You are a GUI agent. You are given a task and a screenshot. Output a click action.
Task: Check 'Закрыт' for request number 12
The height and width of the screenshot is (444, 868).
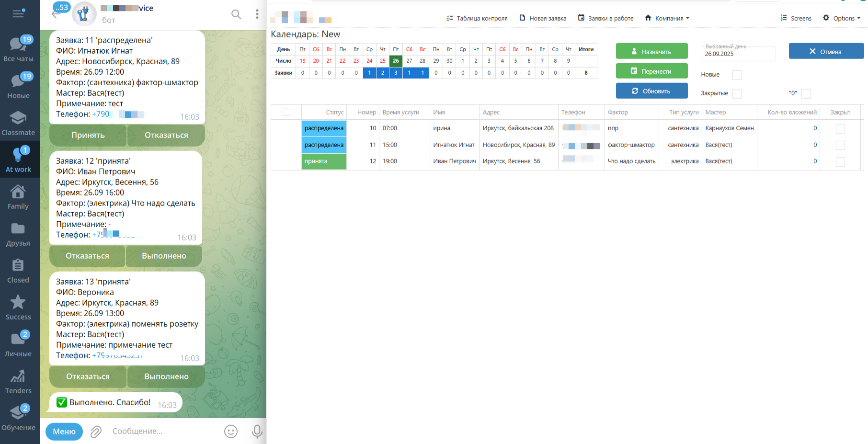pos(840,161)
